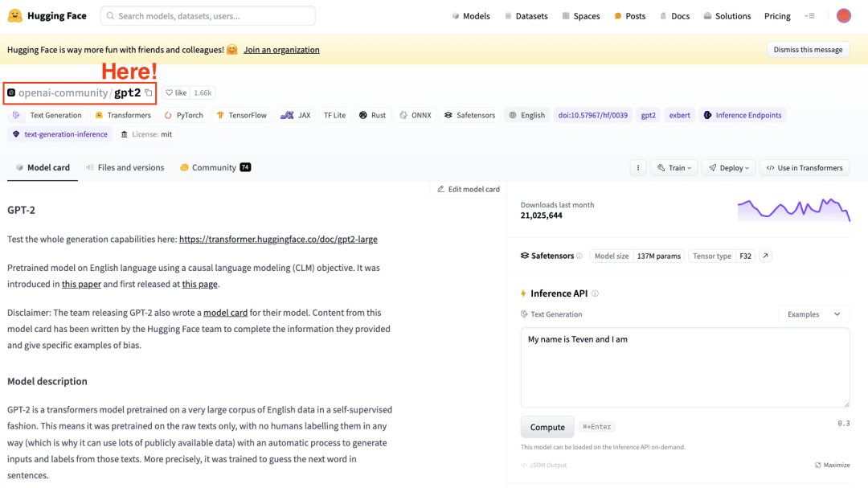Screen dimensions: 868x488
Task: Click the Inference API info icon
Action: pyautogui.click(x=596, y=293)
